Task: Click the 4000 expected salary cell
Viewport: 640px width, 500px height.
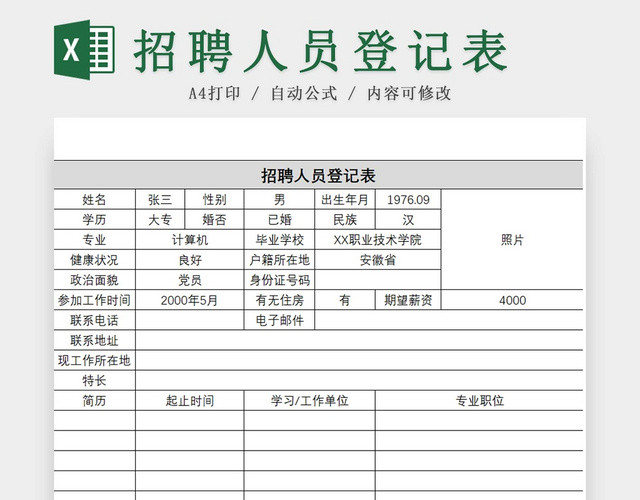Action: pos(512,300)
